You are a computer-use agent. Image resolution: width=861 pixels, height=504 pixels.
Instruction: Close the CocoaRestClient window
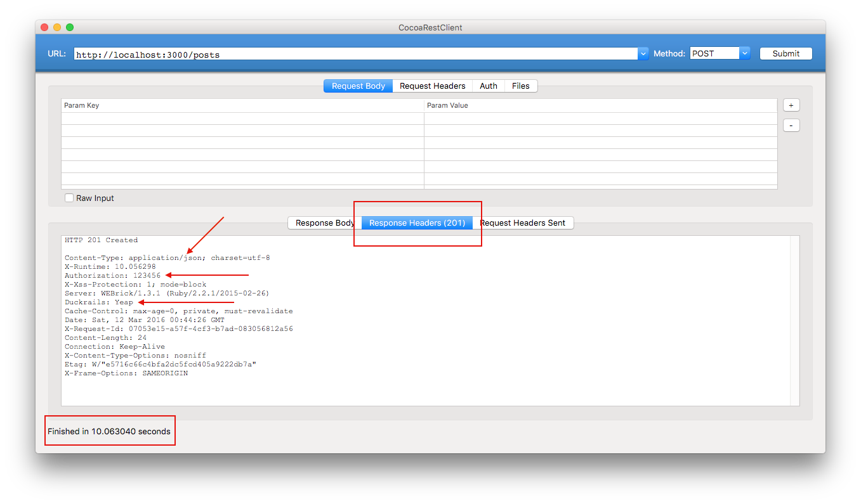[x=44, y=27]
